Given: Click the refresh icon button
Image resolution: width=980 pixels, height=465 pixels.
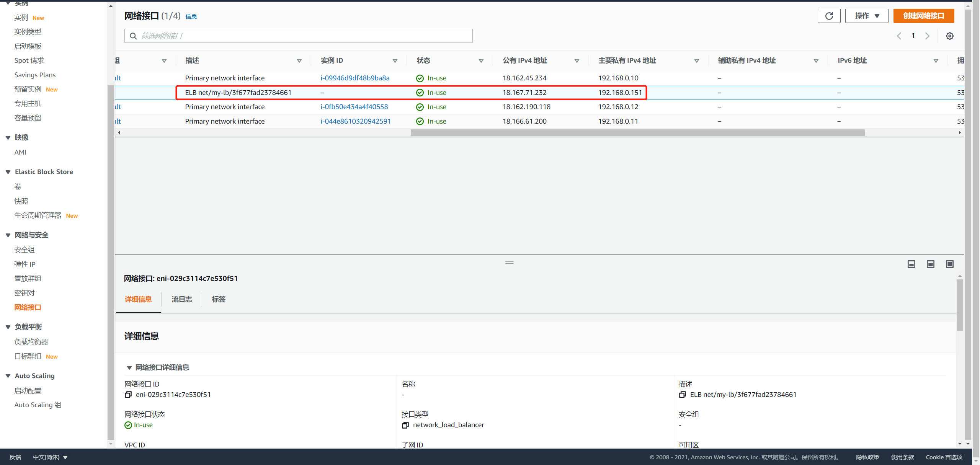Looking at the screenshot, I should coord(829,16).
